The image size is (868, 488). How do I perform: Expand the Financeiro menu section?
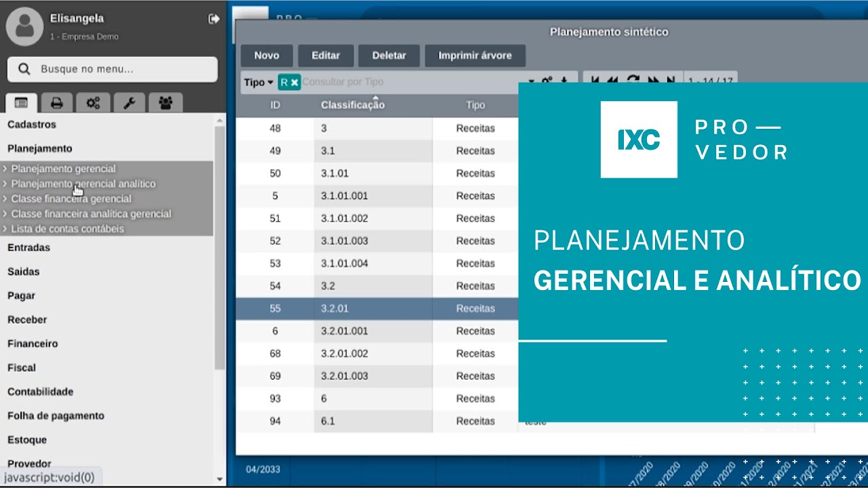click(x=33, y=344)
